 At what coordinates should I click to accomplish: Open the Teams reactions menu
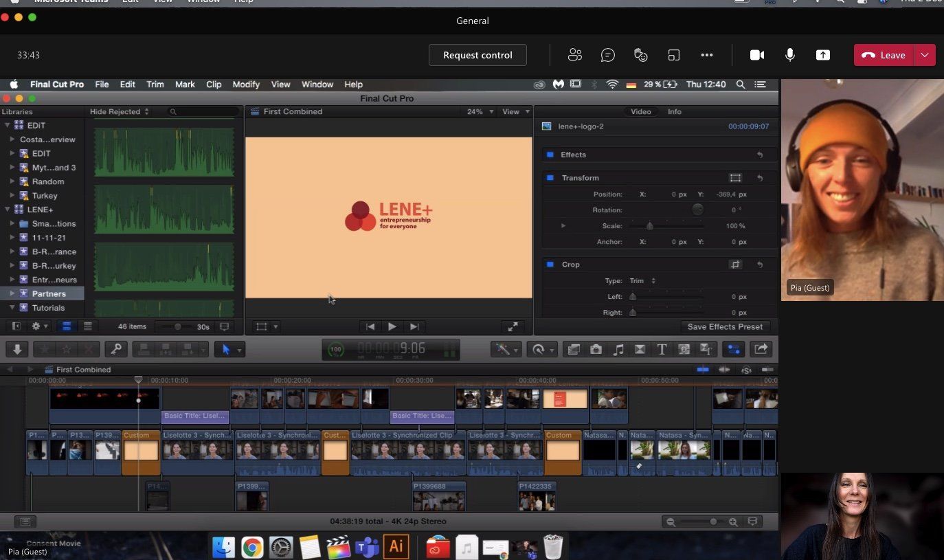point(641,55)
